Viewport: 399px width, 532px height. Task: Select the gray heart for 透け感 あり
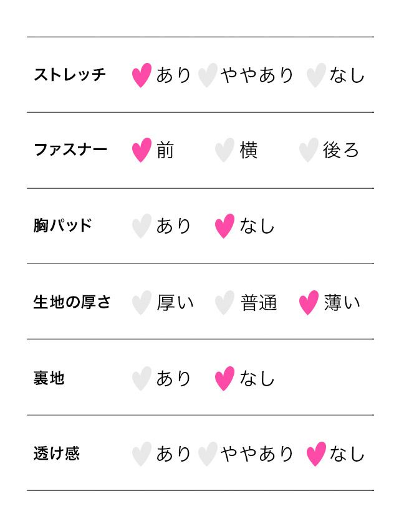click(142, 454)
